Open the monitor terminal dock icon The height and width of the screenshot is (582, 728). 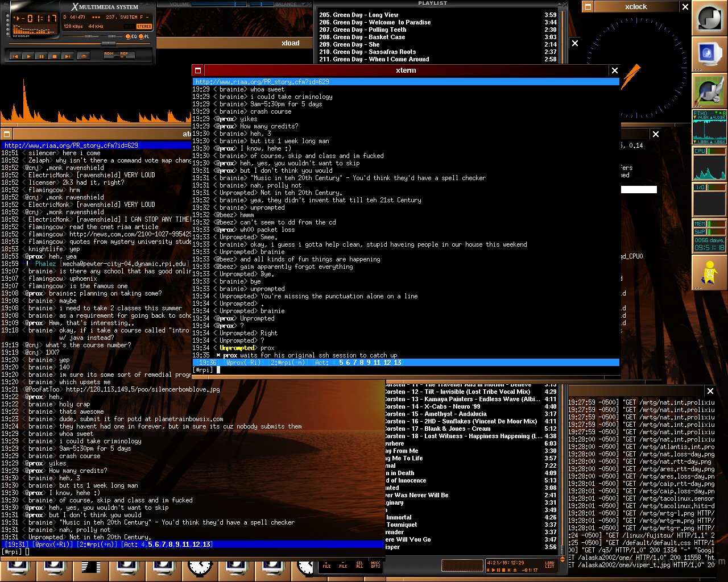pos(709,55)
